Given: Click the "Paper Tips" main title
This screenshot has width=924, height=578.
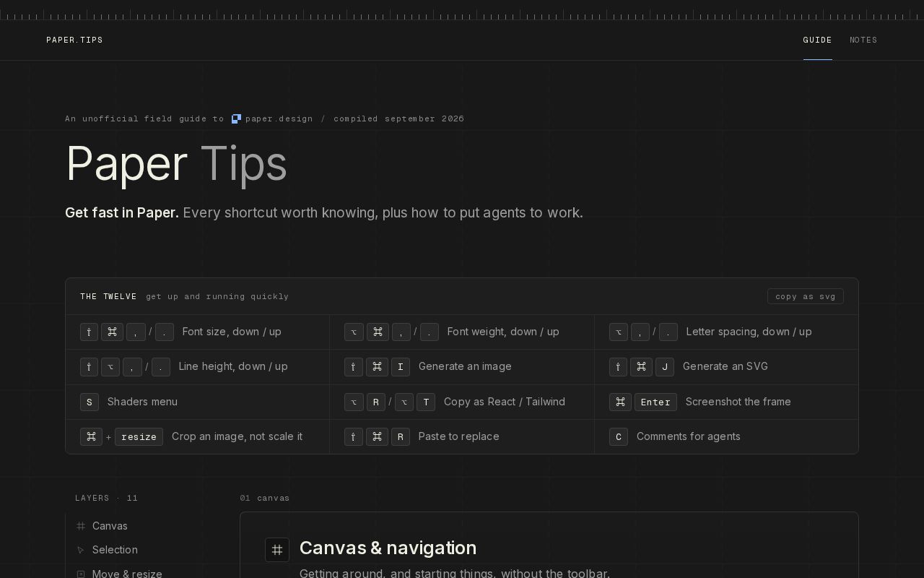Looking at the screenshot, I should point(176,163).
